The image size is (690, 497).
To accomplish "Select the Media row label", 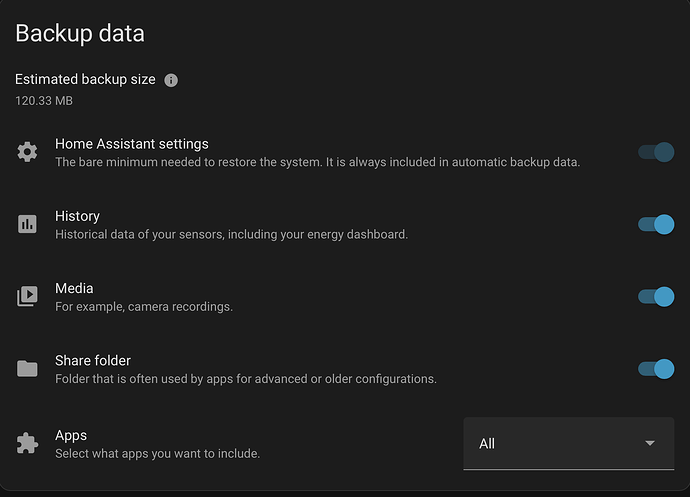I will point(74,288).
